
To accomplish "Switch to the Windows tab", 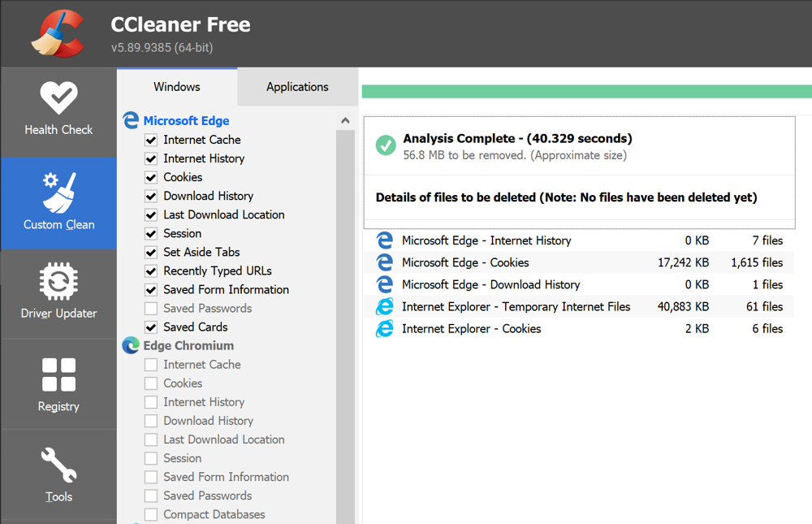I will tap(176, 87).
